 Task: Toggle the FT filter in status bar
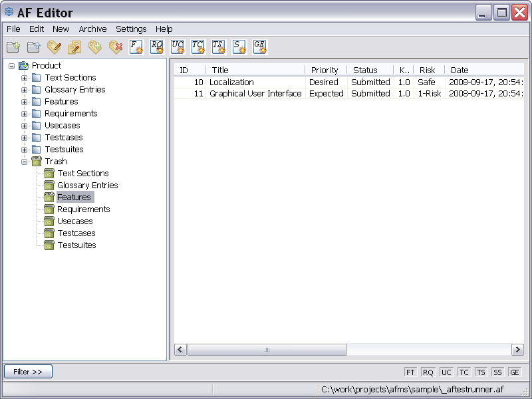tap(411, 372)
